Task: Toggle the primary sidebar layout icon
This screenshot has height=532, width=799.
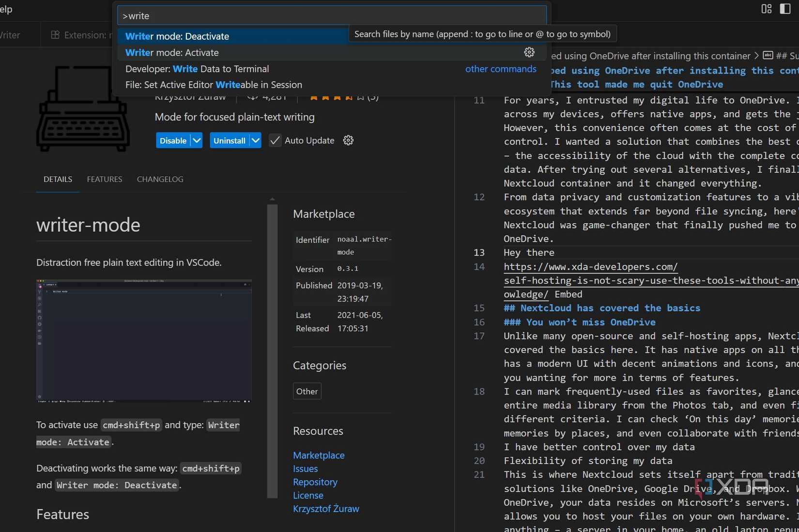Action: click(785, 9)
